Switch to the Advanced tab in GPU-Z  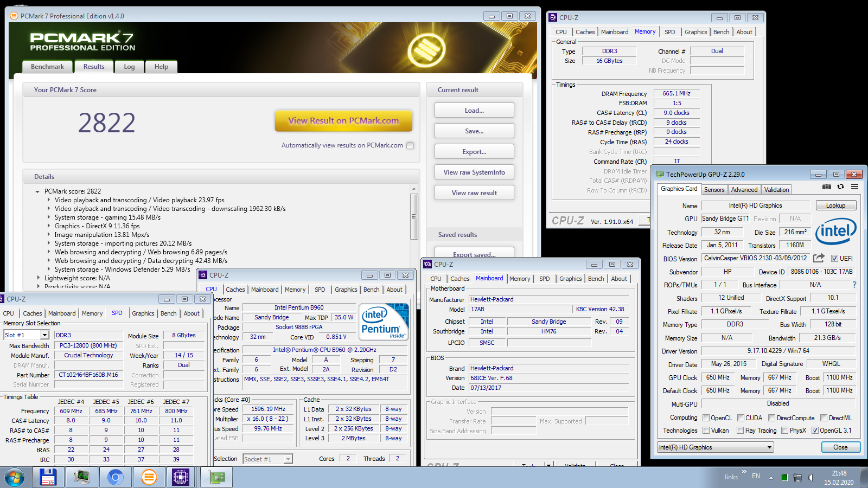744,190
